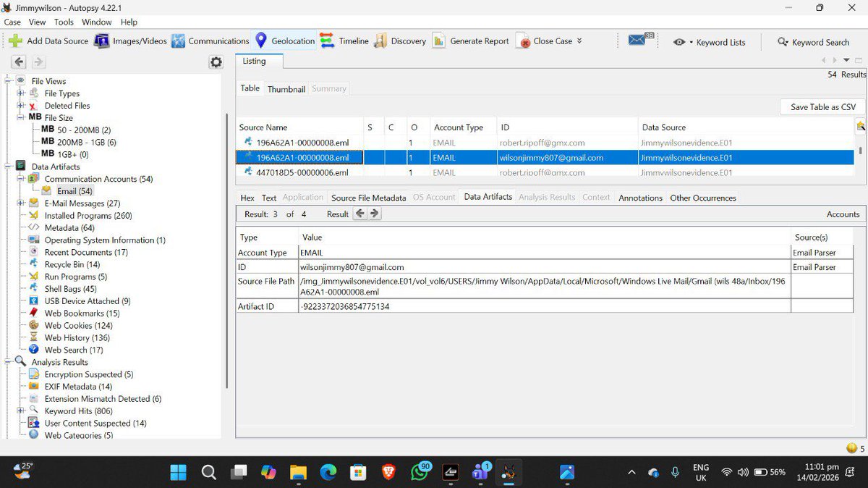868x488 pixels.
Task: Open the Discovery tool
Action: tap(400, 41)
